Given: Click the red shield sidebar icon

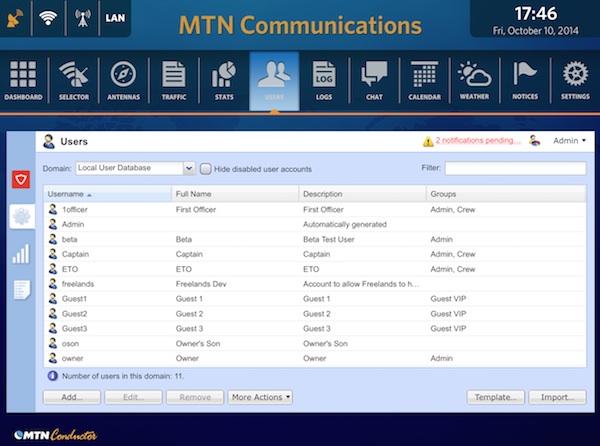Looking at the screenshot, I should pyautogui.click(x=21, y=179).
